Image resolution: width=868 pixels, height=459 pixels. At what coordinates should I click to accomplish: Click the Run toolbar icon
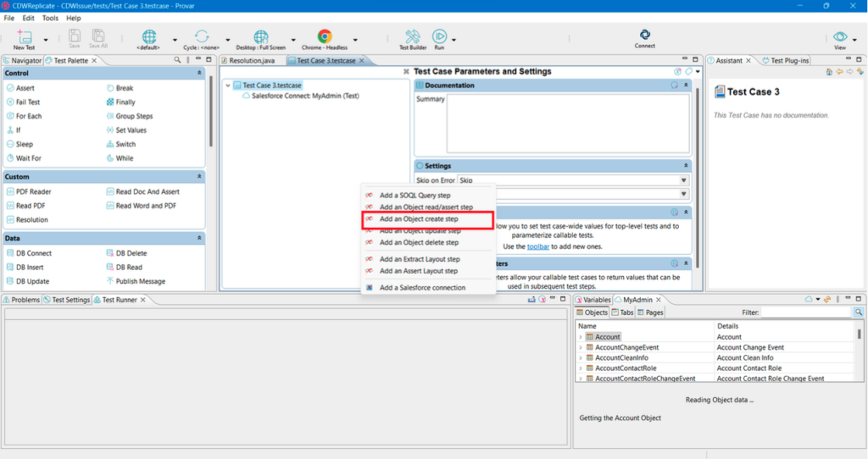coord(439,36)
